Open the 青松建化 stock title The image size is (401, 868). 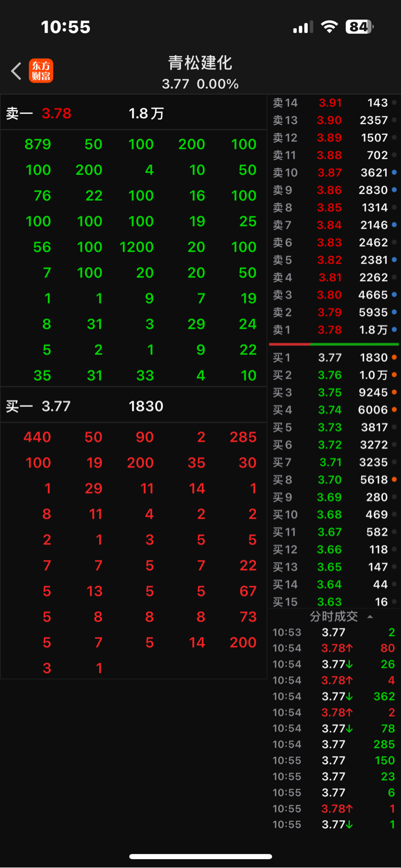(200, 63)
